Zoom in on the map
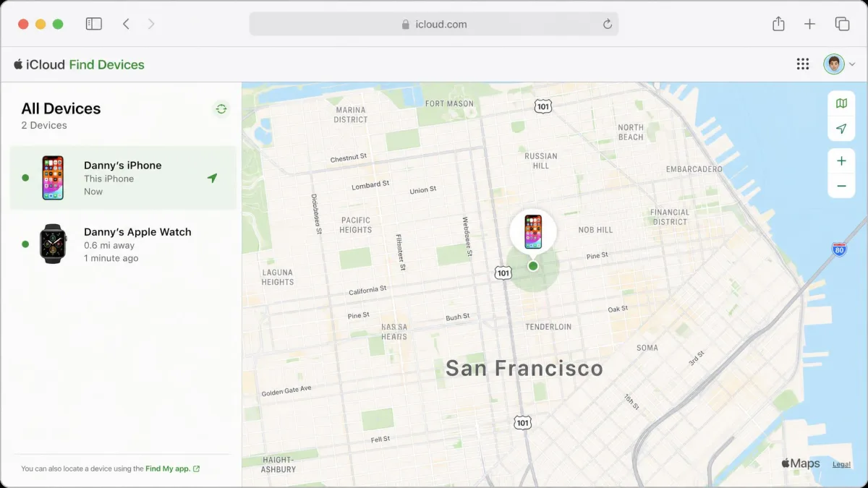This screenshot has width=868, height=488. click(x=841, y=161)
